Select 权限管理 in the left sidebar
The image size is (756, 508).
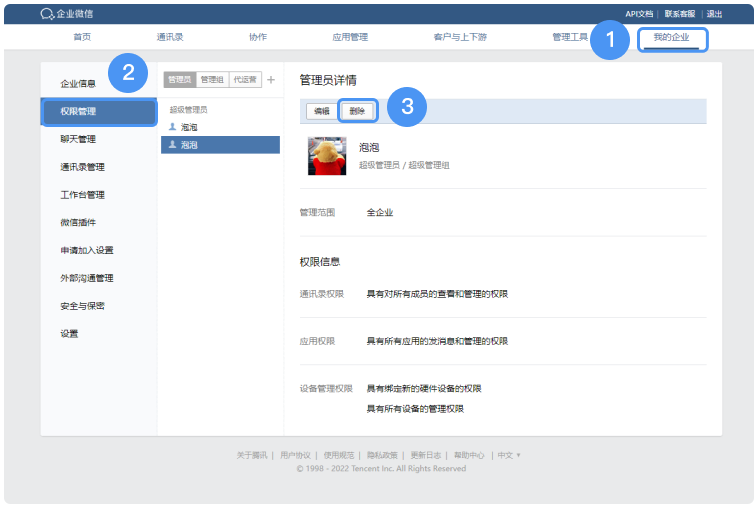click(x=99, y=111)
